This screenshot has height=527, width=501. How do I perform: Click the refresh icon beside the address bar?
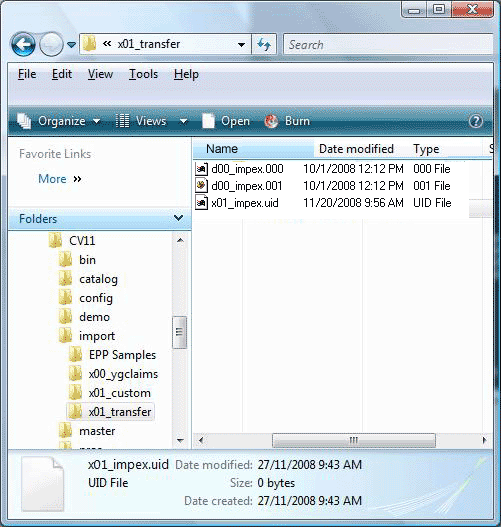264,44
